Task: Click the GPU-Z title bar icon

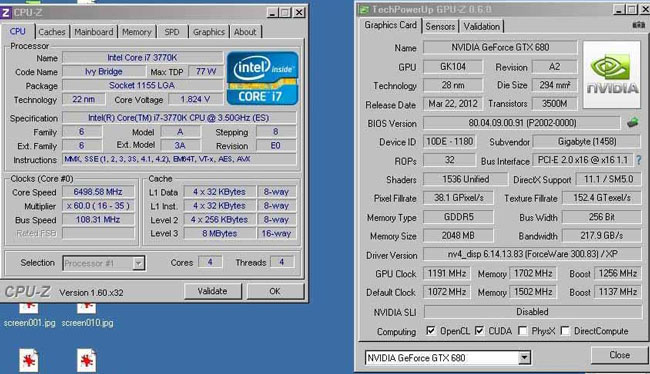Action: tap(363, 9)
